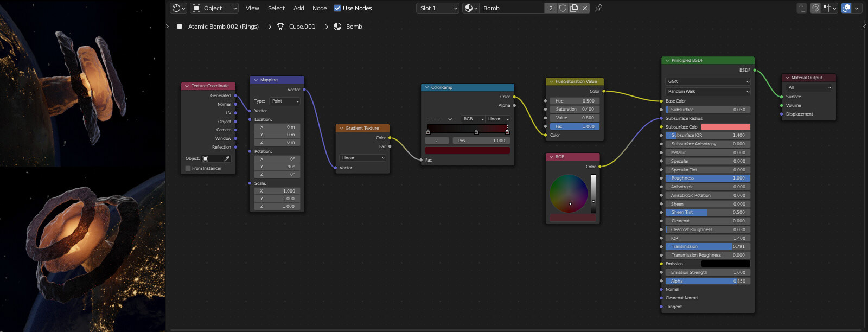This screenshot has height=332, width=868.
Task: Open the Node menu
Action: (320, 8)
